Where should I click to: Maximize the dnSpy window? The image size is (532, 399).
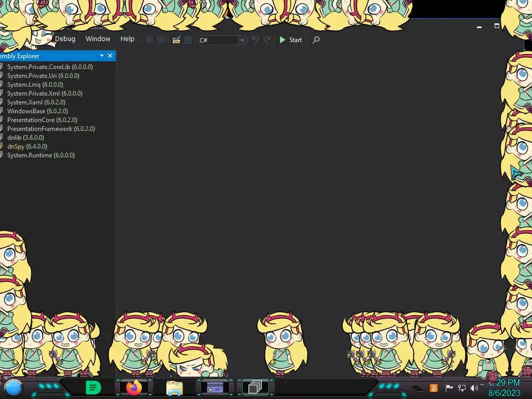pos(497,26)
